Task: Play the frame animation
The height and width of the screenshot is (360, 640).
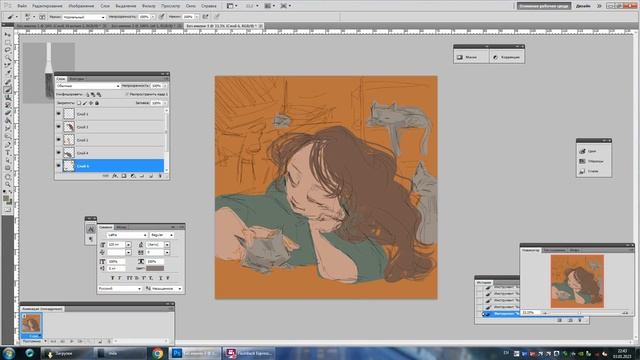Action: tap(72, 341)
